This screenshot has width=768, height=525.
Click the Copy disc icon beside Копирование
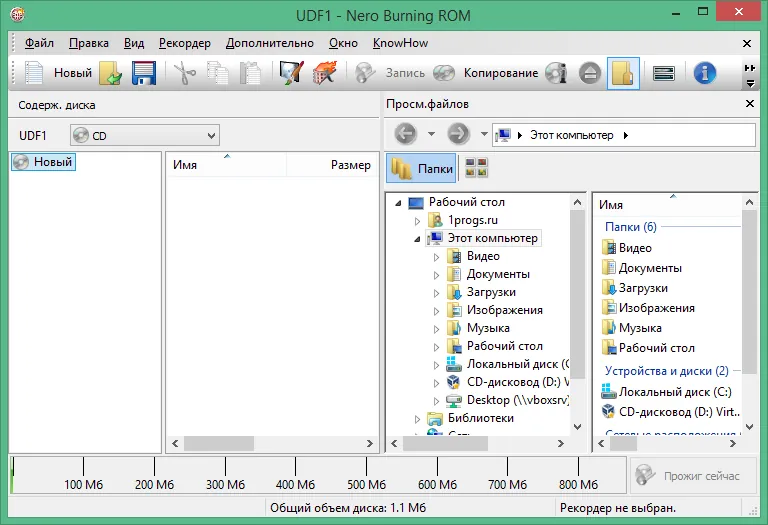[444, 73]
